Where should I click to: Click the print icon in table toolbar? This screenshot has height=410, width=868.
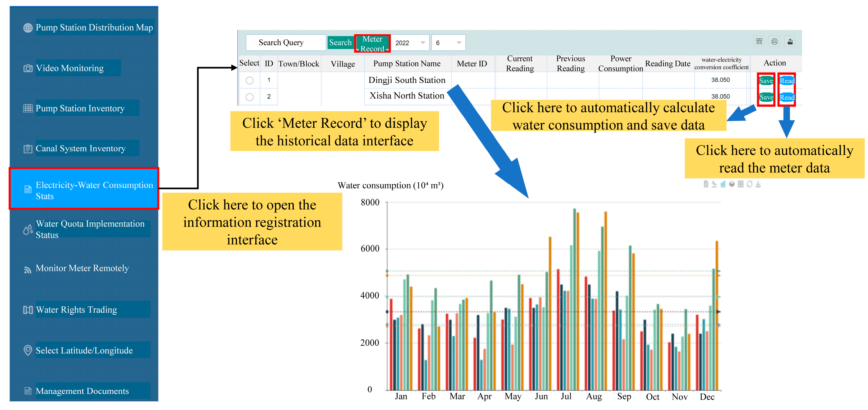pyautogui.click(x=774, y=42)
